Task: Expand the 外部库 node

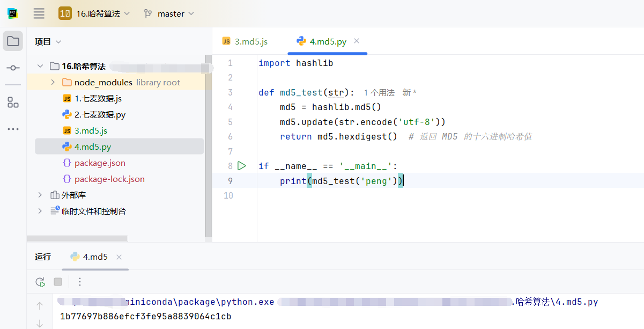Action: click(x=40, y=195)
